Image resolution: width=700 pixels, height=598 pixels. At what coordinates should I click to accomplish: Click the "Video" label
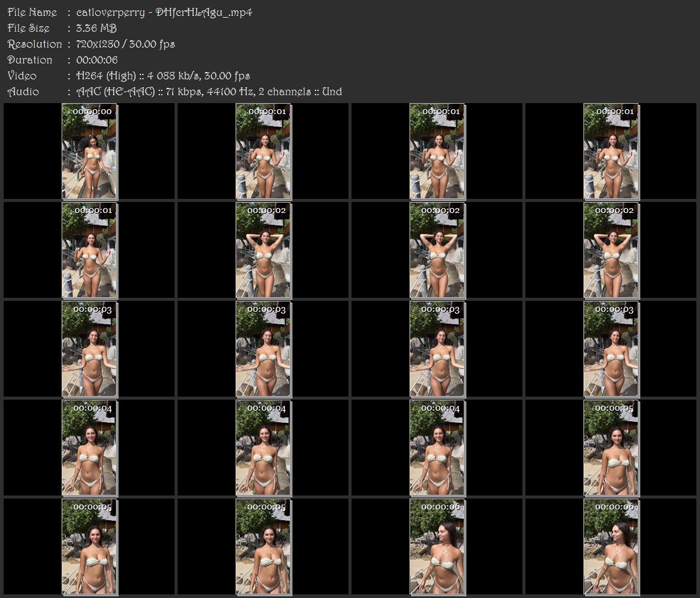(22, 76)
